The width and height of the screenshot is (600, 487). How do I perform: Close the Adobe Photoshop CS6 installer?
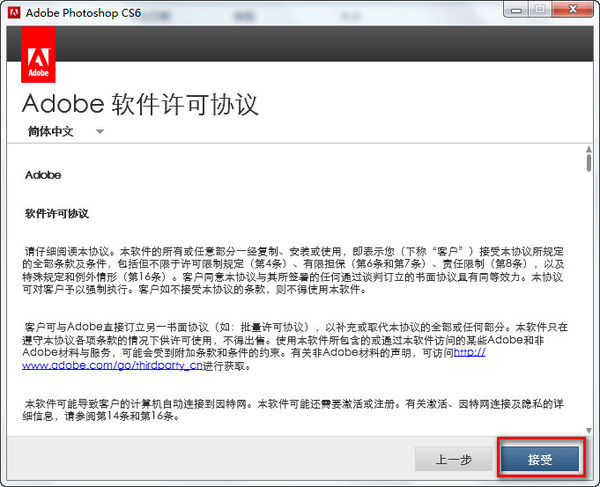(x=573, y=9)
